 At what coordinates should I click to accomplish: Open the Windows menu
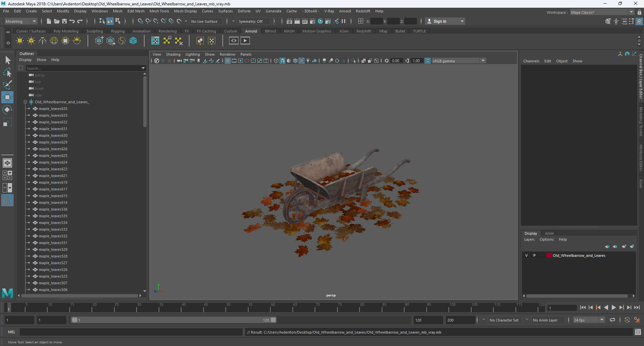tap(100, 11)
